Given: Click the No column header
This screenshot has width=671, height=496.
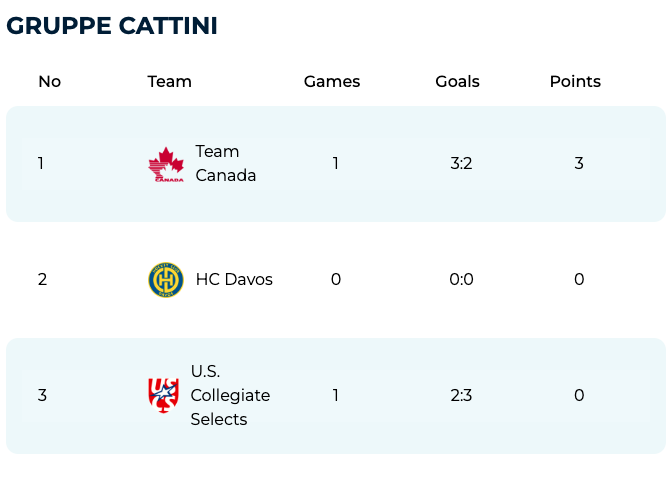Looking at the screenshot, I should coord(49,82).
